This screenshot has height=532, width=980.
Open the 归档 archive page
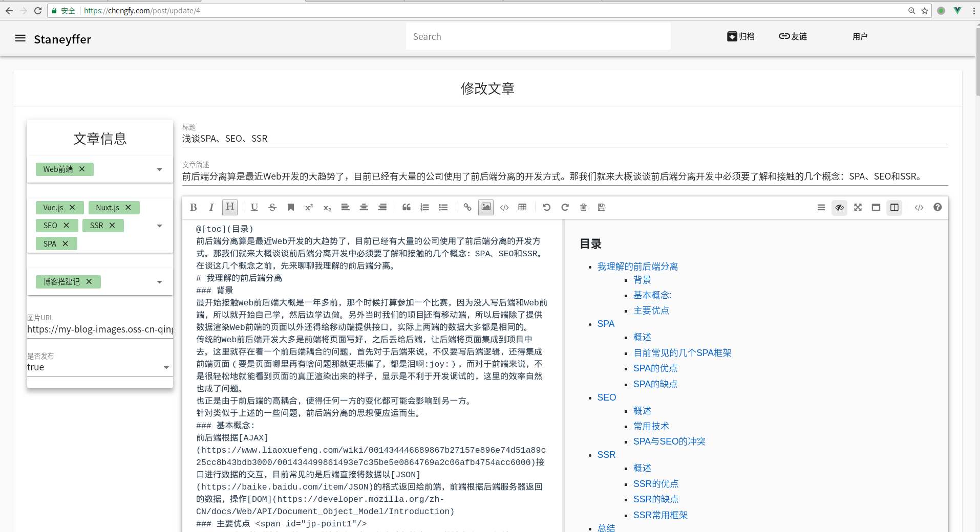(741, 36)
